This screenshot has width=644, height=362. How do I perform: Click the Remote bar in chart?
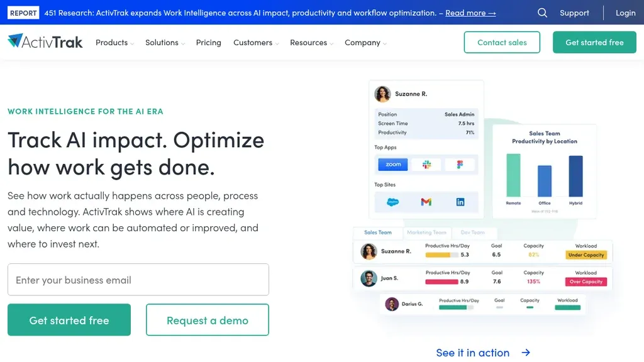pyautogui.click(x=513, y=175)
